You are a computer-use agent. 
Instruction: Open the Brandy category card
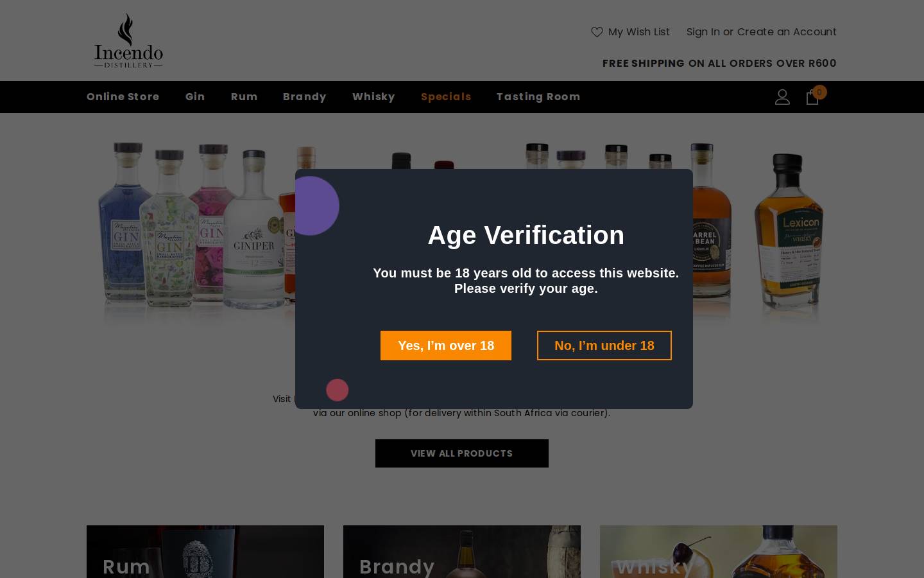point(462,552)
